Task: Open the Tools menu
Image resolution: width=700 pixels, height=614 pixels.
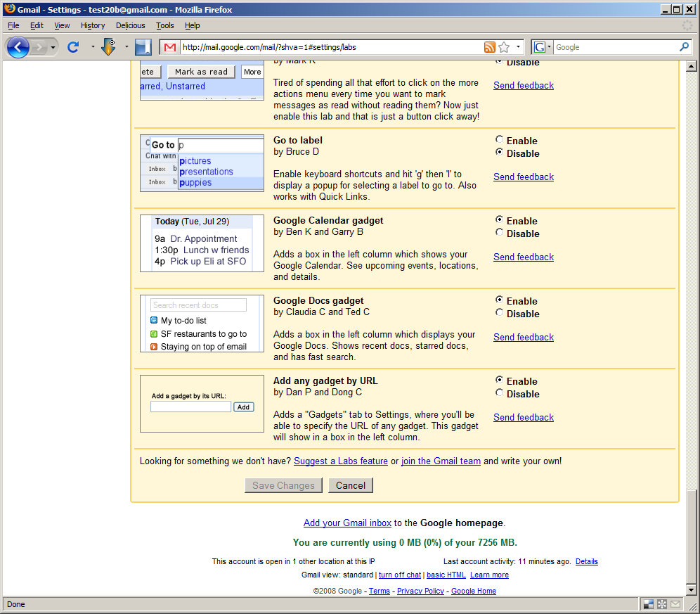Action: (164, 25)
